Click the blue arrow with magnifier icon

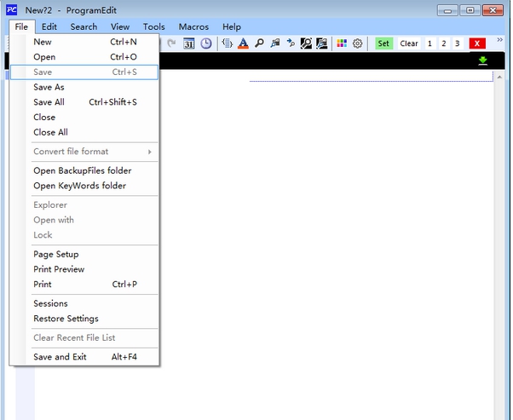[x=291, y=43]
